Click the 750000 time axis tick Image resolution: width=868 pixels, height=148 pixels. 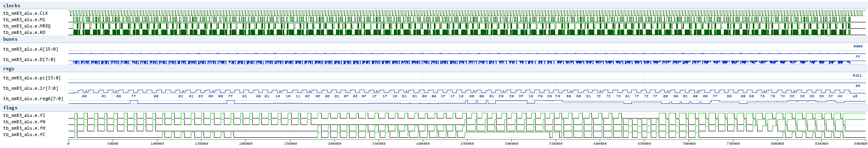733,144
